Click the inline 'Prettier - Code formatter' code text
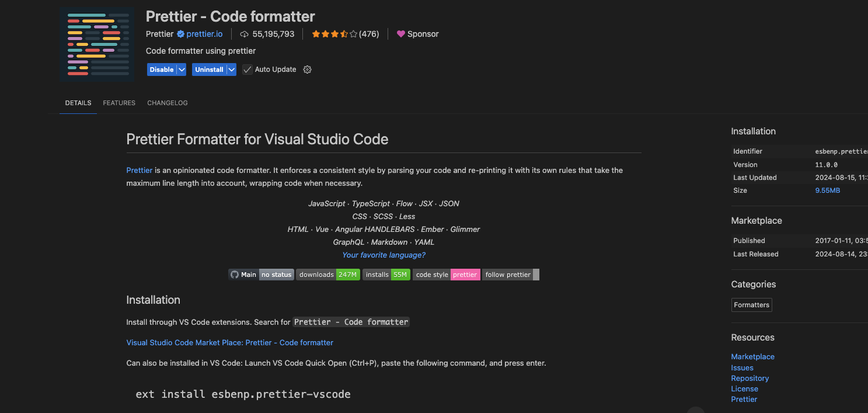Image resolution: width=868 pixels, height=413 pixels. coord(351,322)
